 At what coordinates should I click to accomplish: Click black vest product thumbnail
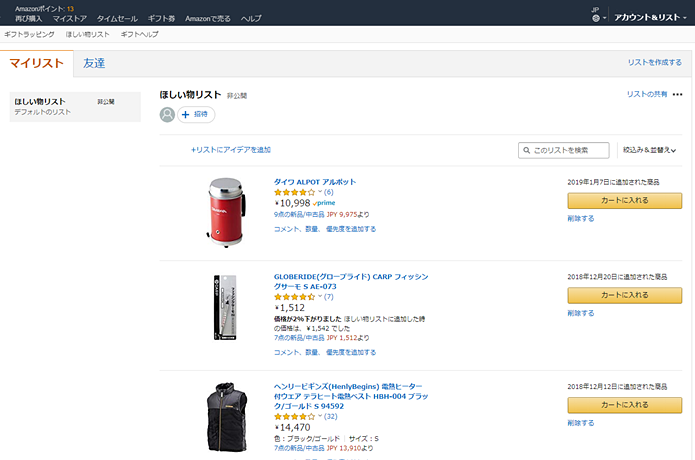pos(227,417)
